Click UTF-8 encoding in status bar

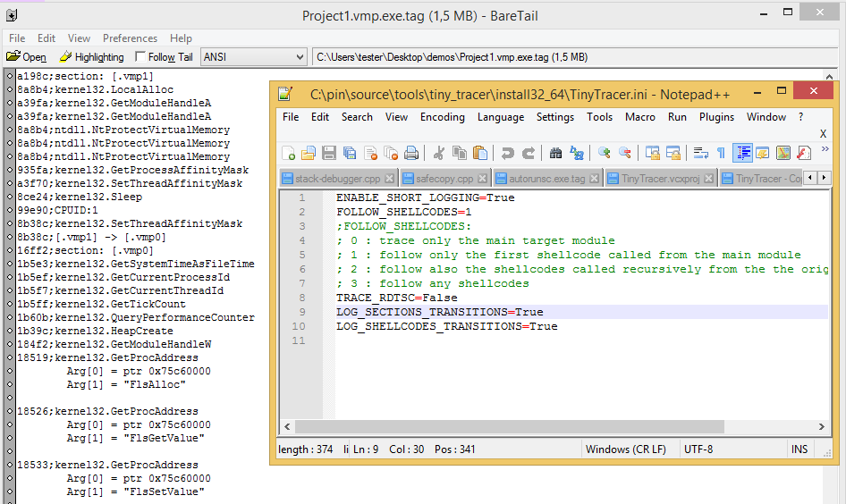point(698,449)
